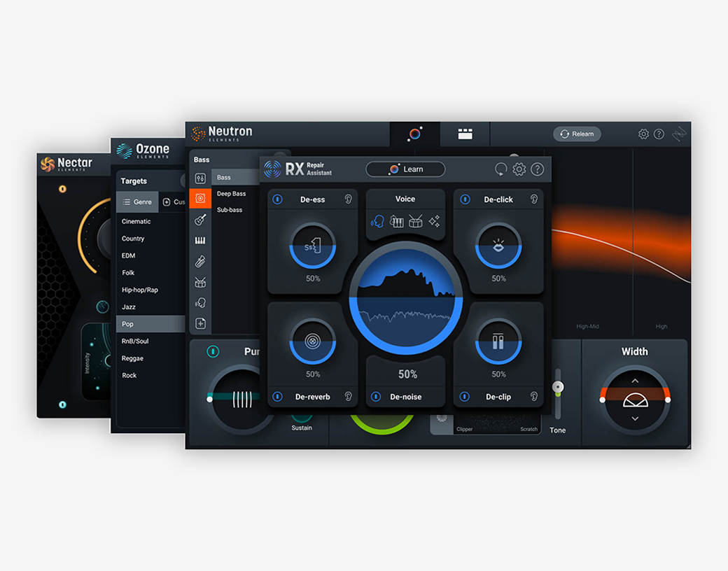Choose Pop genre in Ozone

[x=150, y=324]
